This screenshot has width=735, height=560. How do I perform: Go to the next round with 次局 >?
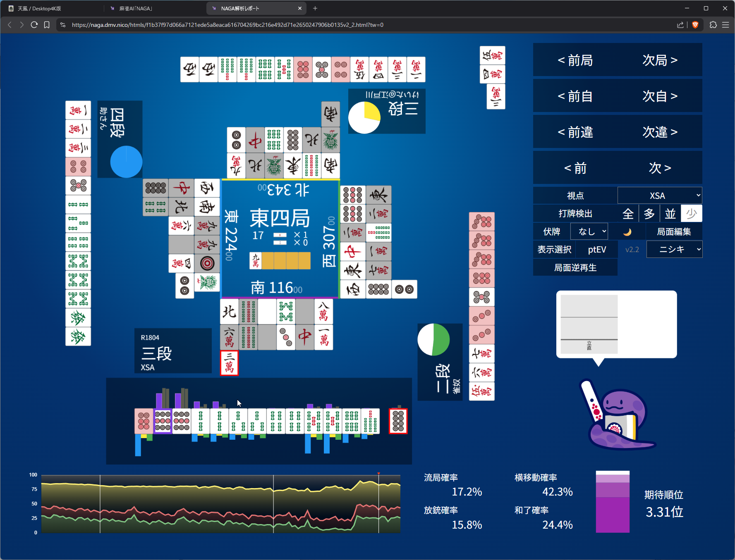point(660,60)
